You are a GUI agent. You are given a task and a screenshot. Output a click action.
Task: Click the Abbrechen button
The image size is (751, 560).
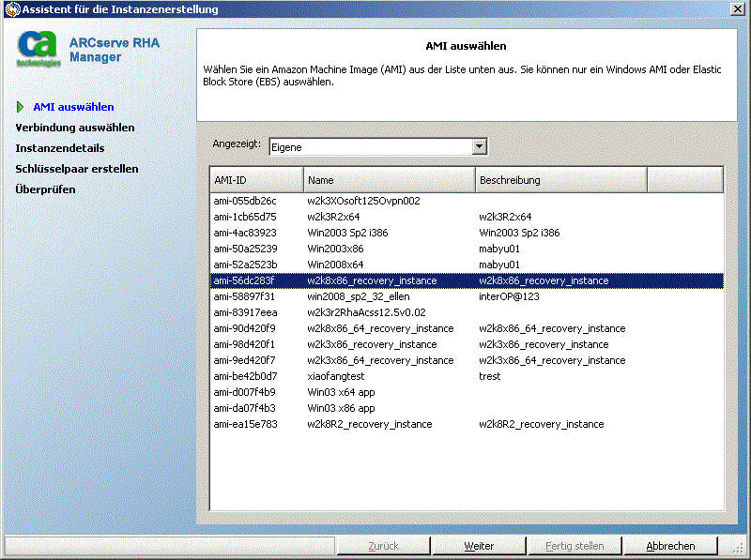tap(670, 546)
